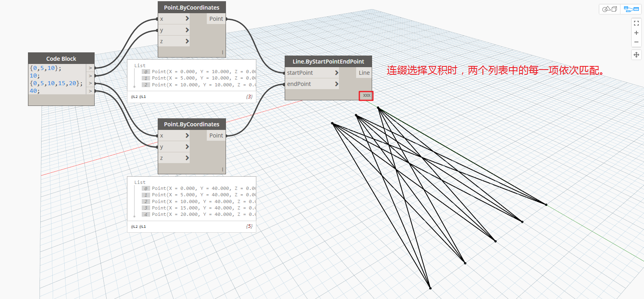Expand x port chevron on upper Point.ByCoordinates

click(187, 19)
